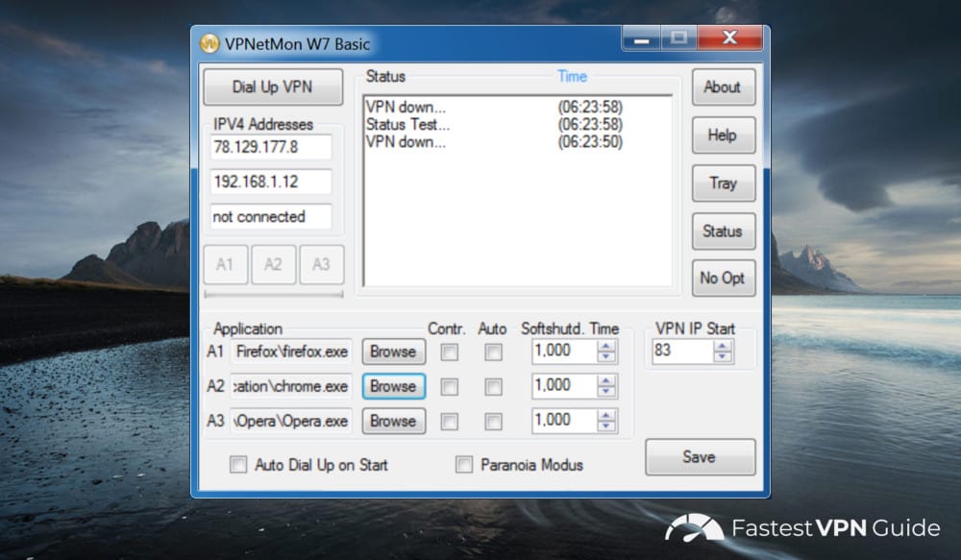This screenshot has width=961, height=560.
Task: Click the Dial Up VPN button
Action: click(273, 87)
